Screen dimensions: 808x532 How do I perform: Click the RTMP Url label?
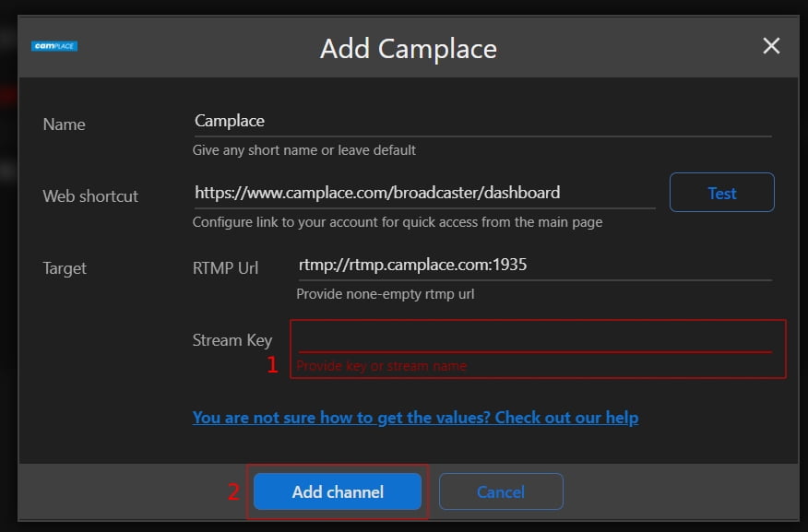(x=225, y=268)
